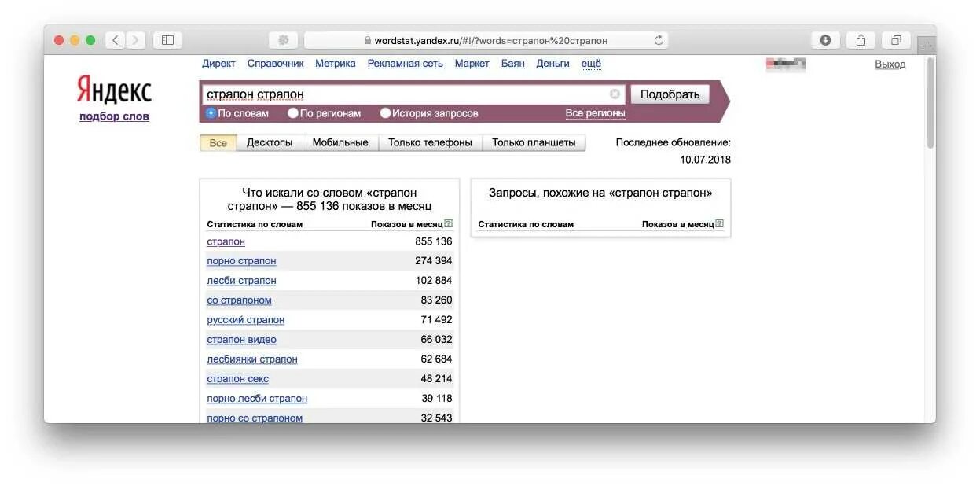Add a new tab with plus button
This screenshot has width=980, height=486.
pos(927,46)
